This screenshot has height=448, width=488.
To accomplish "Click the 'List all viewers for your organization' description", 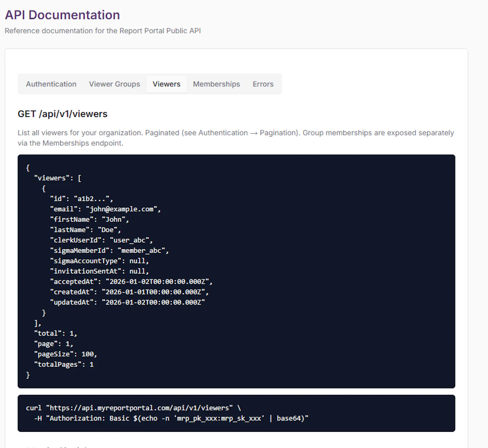I will 236,138.
